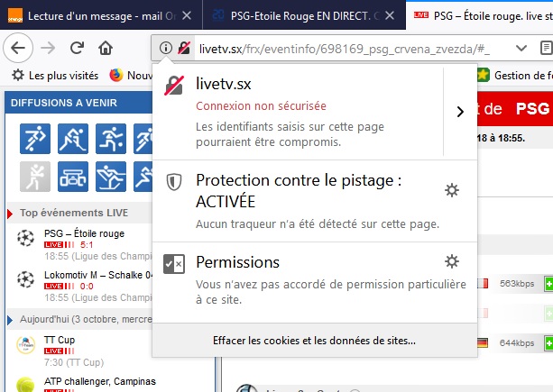553x392 pixels.
Task: Close the PSG-Etoile Rouge EN DIRECT tab
Action: (x=390, y=15)
